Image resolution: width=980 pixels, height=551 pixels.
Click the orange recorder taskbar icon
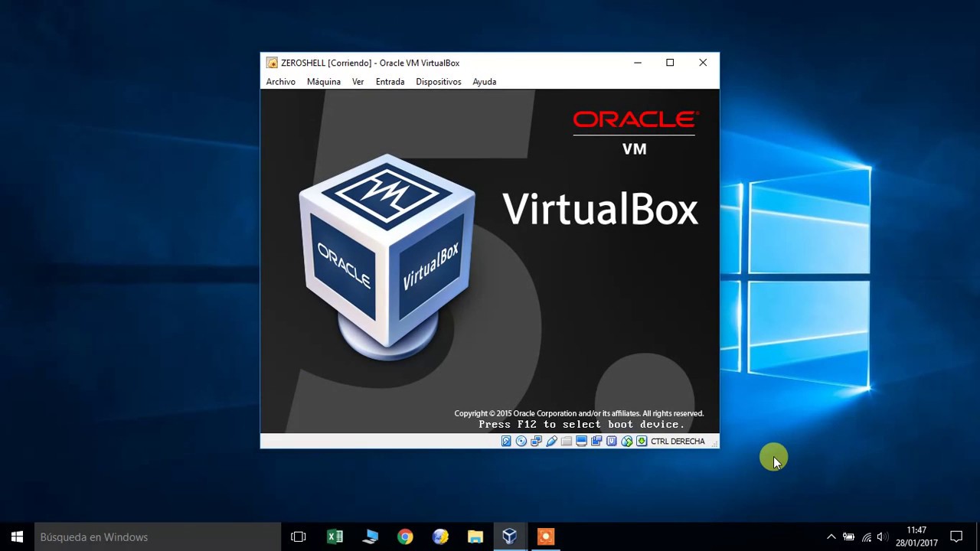point(545,536)
